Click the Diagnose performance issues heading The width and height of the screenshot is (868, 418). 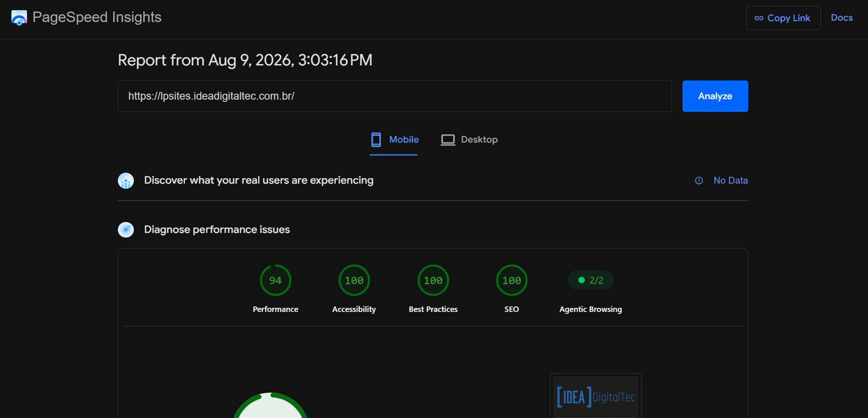pos(217,229)
